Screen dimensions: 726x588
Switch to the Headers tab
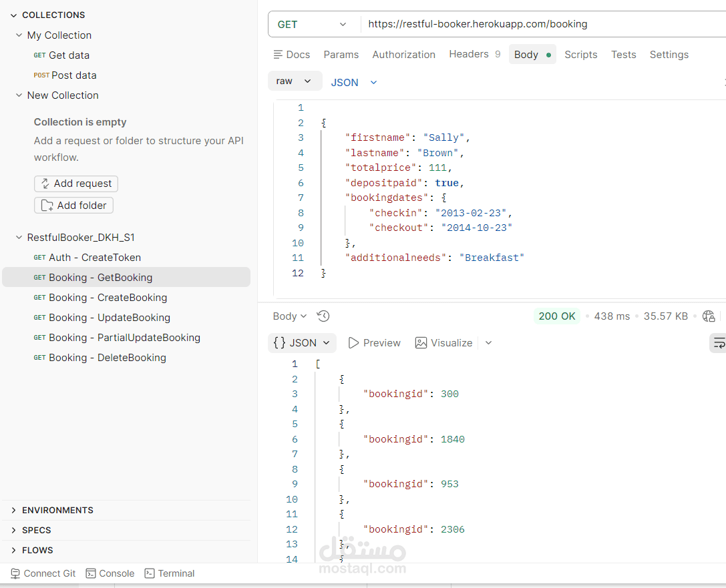tap(469, 54)
